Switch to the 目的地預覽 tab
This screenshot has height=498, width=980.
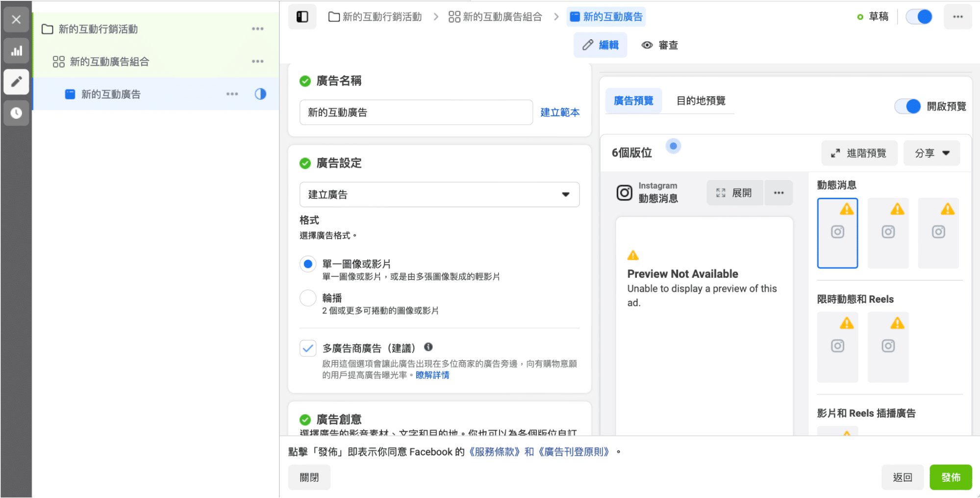coord(701,101)
